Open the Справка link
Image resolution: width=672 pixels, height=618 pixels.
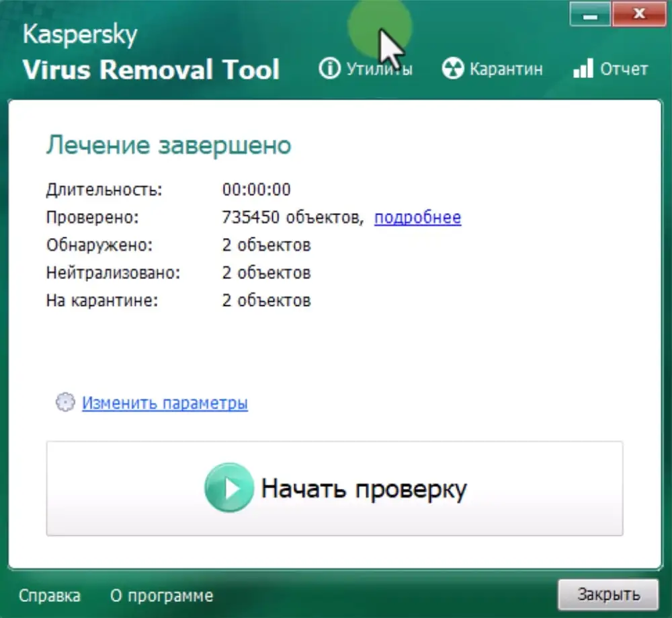pos(50,596)
